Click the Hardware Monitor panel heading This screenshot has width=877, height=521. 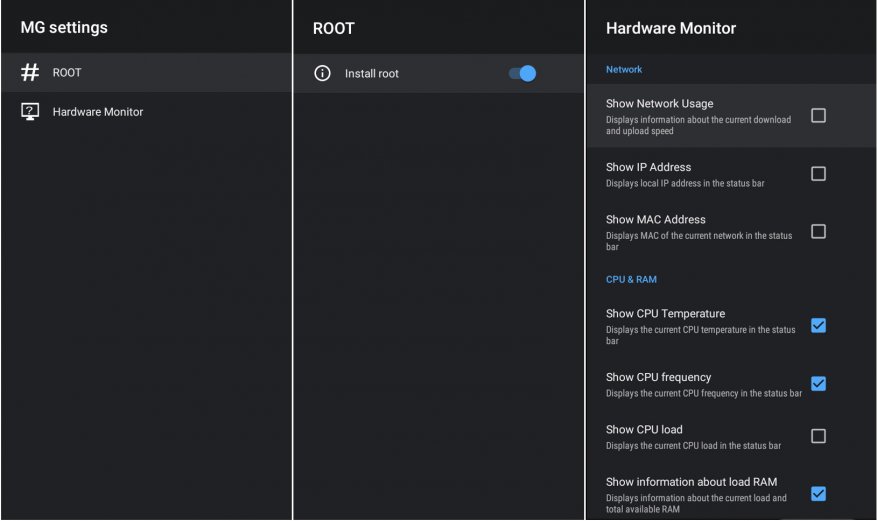671,28
